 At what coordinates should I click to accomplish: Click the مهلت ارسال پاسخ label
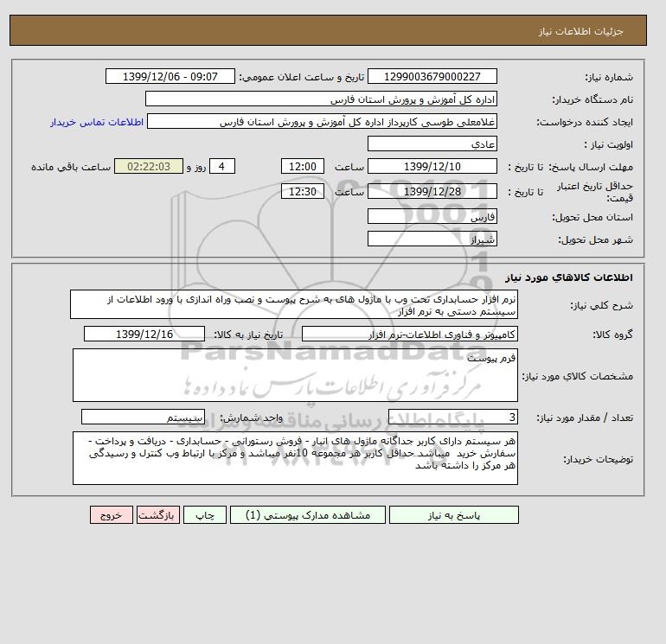592,167
